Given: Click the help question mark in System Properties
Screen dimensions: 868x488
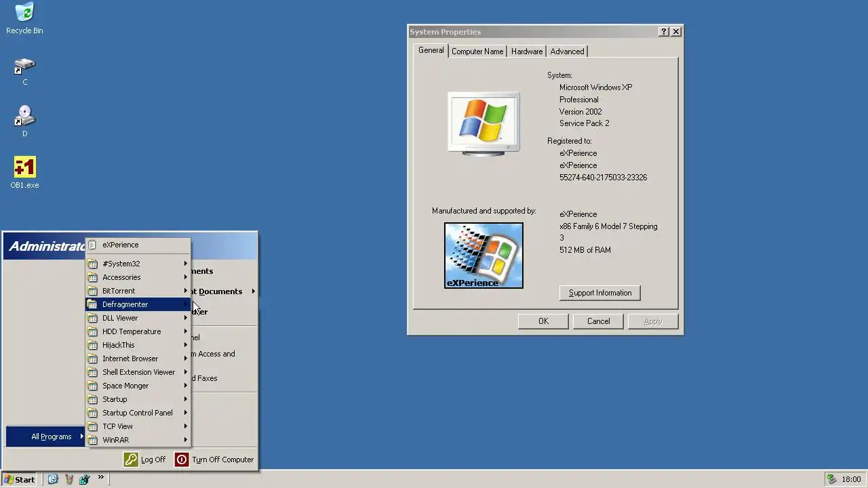Looking at the screenshot, I should click(664, 32).
